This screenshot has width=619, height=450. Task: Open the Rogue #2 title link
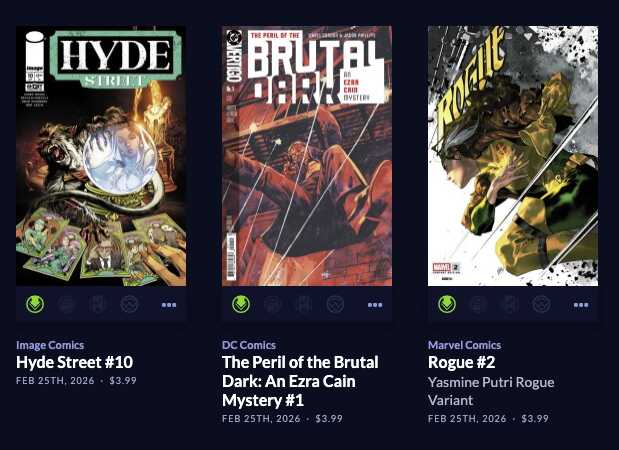coord(461,362)
